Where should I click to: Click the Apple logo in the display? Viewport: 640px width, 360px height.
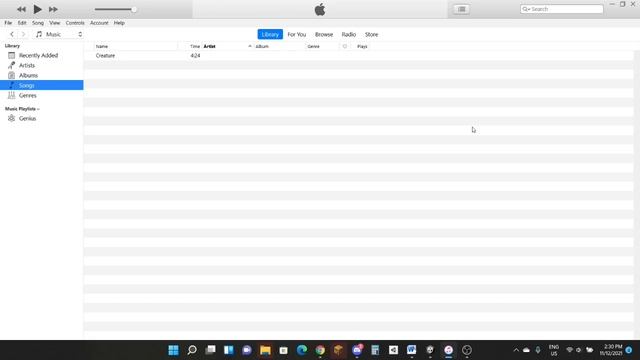(320, 9)
